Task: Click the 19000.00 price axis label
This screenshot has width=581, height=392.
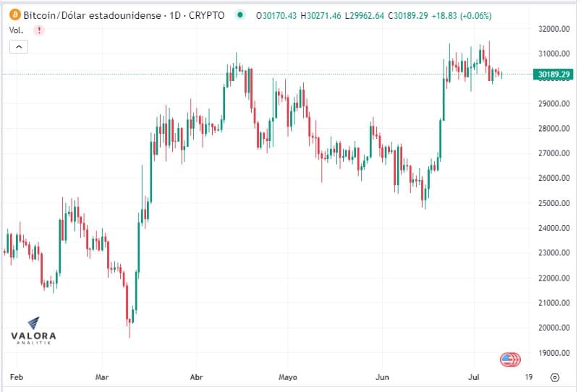Action: pos(555,353)
